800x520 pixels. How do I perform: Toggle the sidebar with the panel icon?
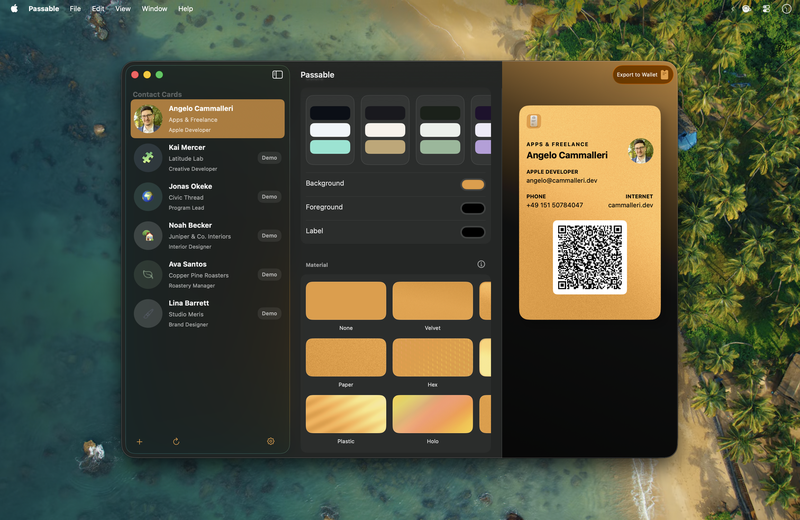point(277,75)
